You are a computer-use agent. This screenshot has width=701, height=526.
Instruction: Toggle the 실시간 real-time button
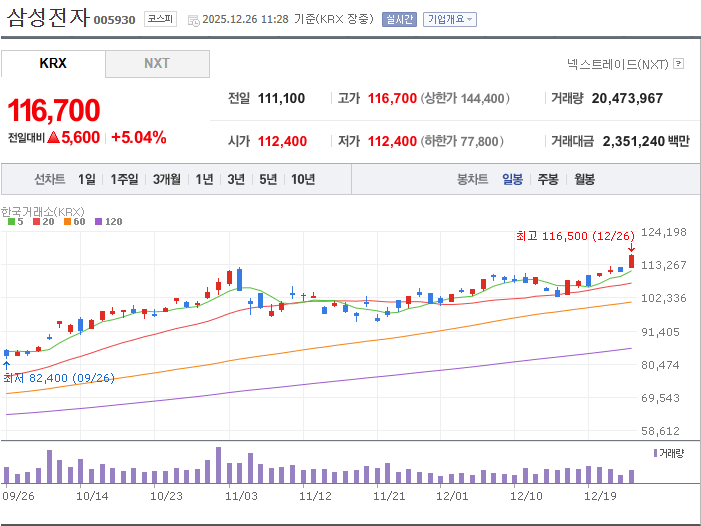coord(399,19)
